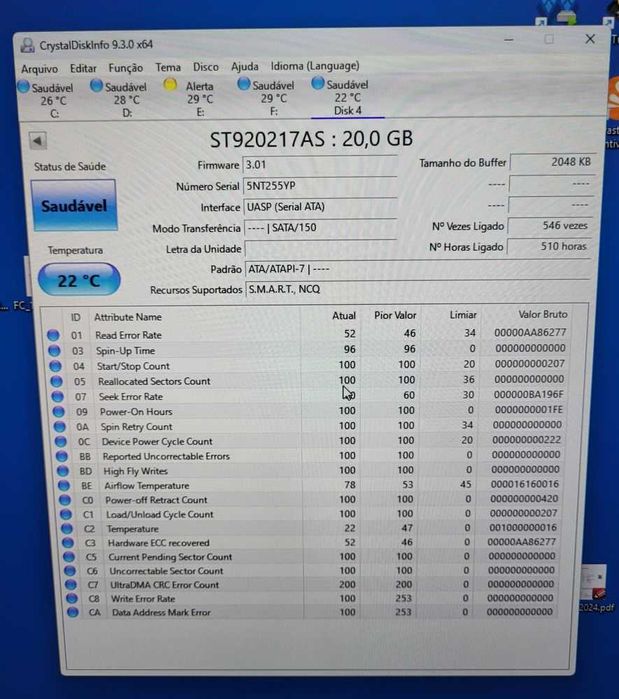Click status icon for Spin Retry Count
The width and height of the screenshot is (619, 699).
point(59,427)
